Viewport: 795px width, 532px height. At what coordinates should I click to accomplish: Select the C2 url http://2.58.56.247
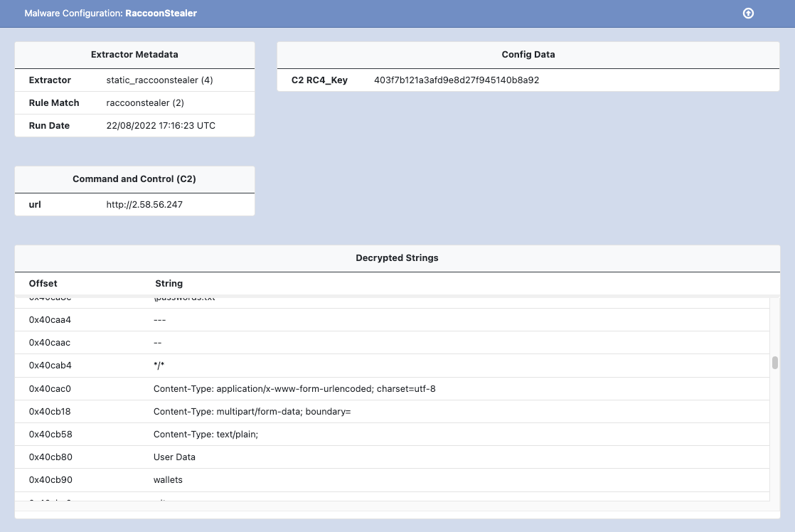(144, 204)
